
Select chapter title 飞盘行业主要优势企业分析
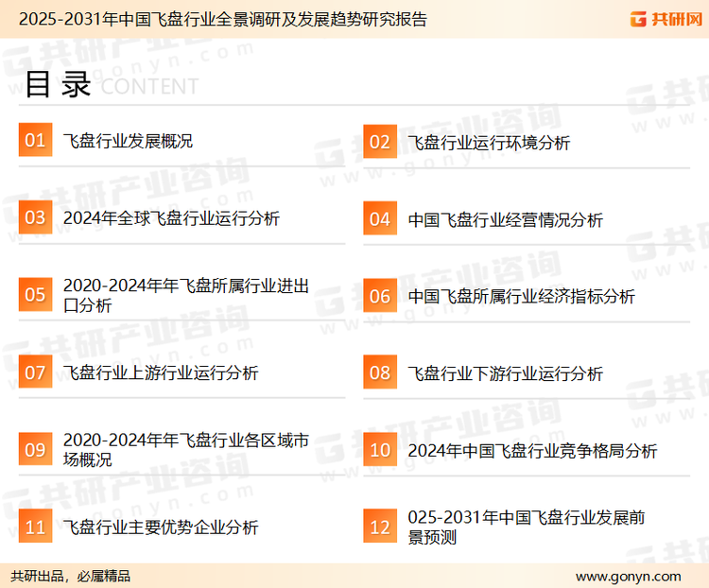point(161,527)
